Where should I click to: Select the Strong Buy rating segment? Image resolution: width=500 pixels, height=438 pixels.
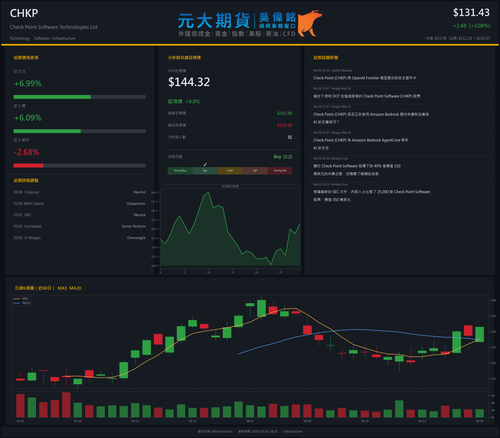tap(180, 171)
